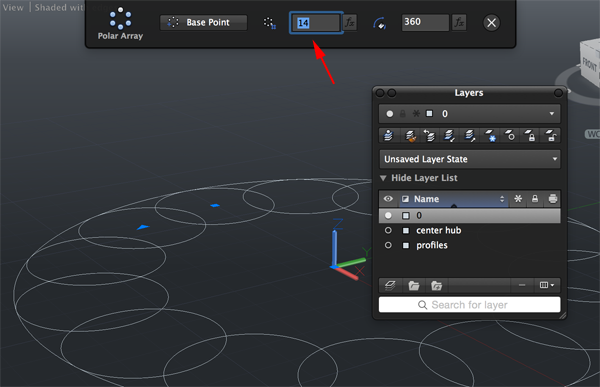Viewport: 600px width, 387px height.
Task: Click the fill angle field showing 360
Action: pyautogui.click(x=425, y=22)
